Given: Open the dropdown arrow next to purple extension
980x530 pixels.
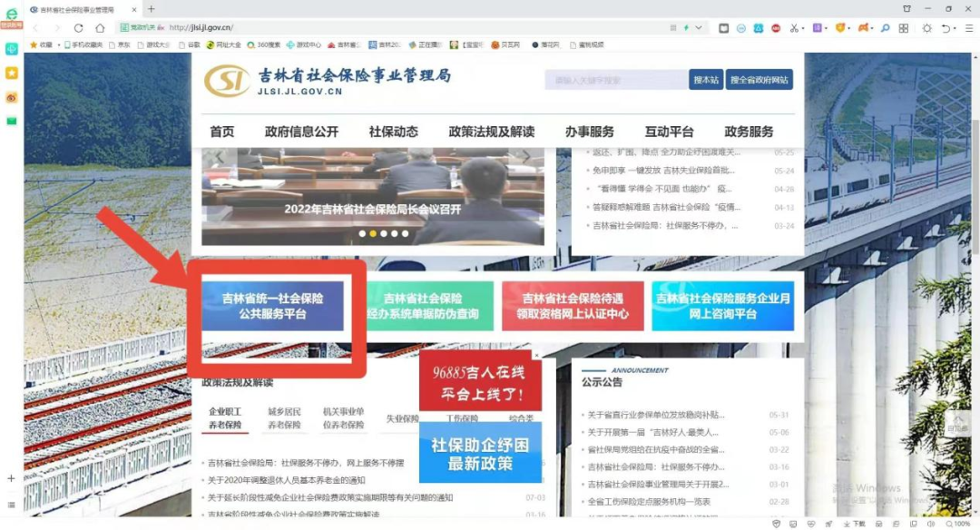Looking at the screenshot, I should click(x=827, y=29).
